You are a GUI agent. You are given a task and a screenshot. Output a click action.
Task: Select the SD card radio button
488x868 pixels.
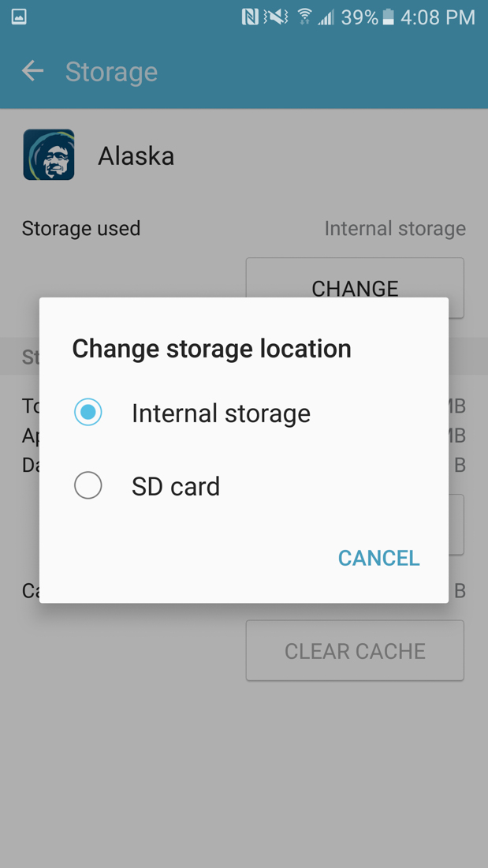coord(88,485)
